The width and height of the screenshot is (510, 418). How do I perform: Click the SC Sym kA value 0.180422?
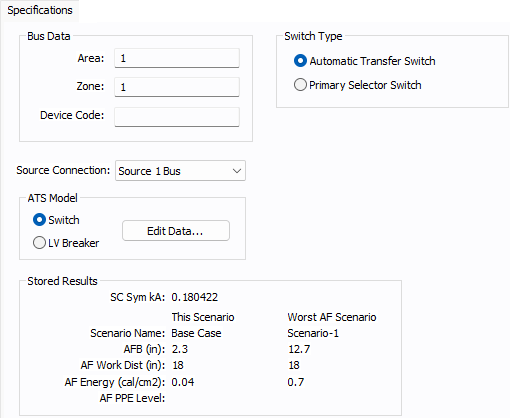coord(195,297)
